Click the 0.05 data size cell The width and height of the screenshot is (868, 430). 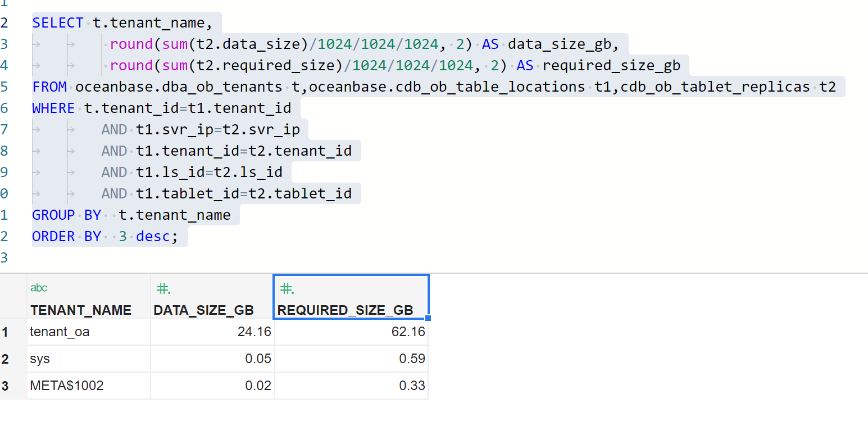pos(212,359)
